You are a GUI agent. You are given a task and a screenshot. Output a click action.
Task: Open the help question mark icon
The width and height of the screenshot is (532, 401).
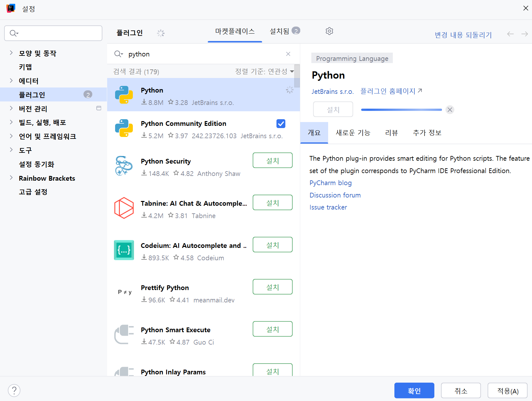click(x=14, y=391)
